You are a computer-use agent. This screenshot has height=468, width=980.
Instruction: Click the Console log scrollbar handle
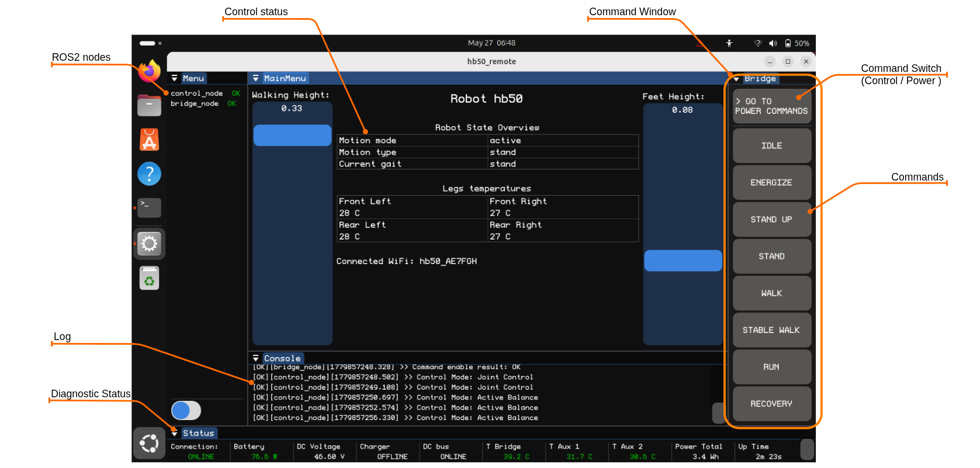(718, 413)
